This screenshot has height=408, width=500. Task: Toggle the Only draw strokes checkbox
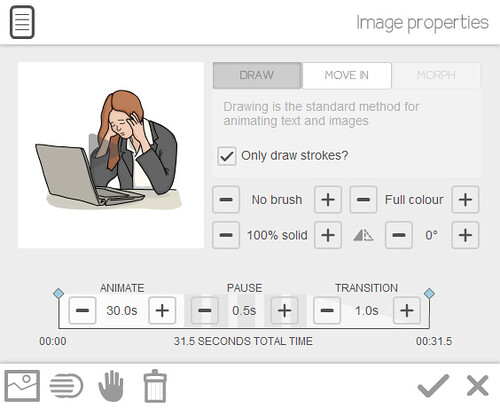click(227, 156)
